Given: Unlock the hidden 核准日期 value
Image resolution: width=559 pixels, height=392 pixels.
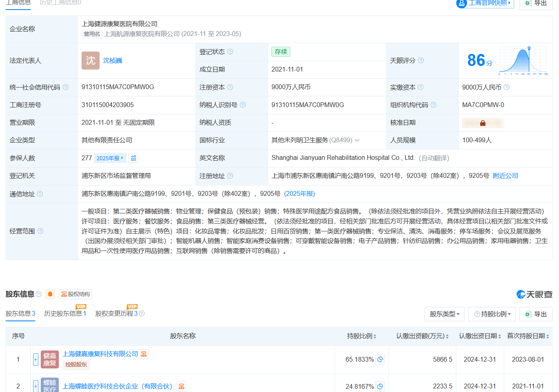Looking at the screenshot, I should coord(483,123).
